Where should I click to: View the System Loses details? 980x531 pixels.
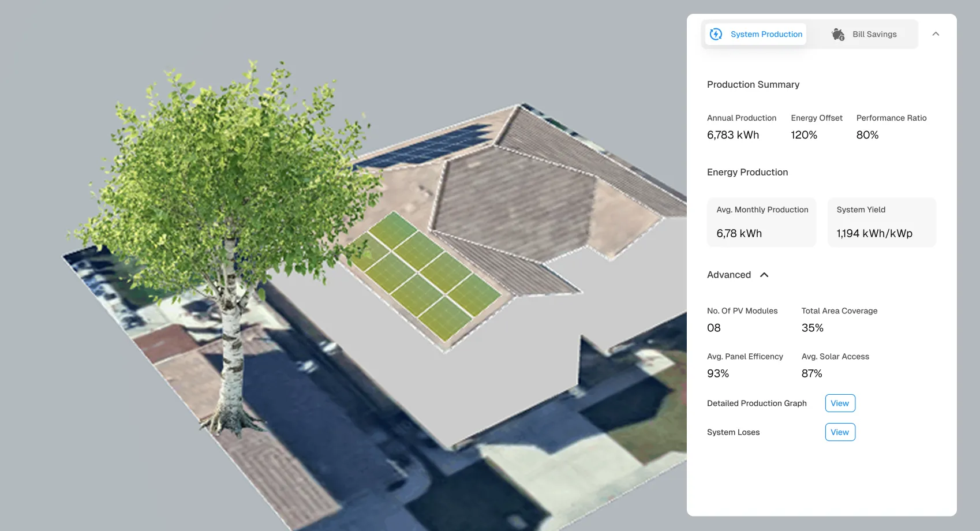click(840, 432)
